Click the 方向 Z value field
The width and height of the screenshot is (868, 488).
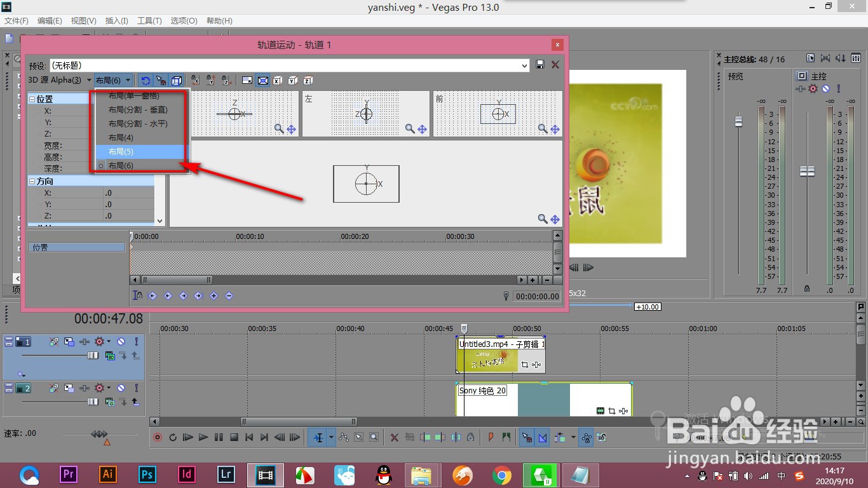tap(129, 216)
